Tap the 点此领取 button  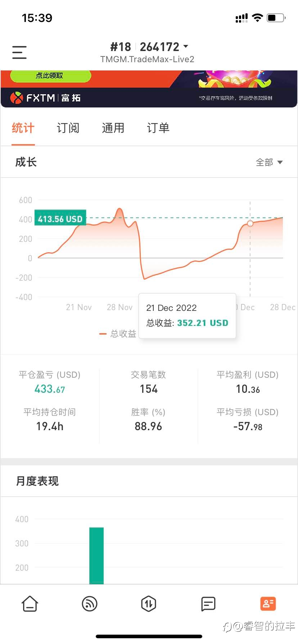50,76
